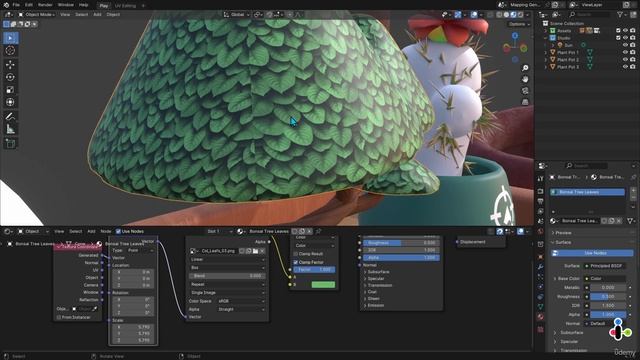This screenshot has height=360, width=640.
Task: Open the Material properties tab icon
Action: [x=540, y=317]
